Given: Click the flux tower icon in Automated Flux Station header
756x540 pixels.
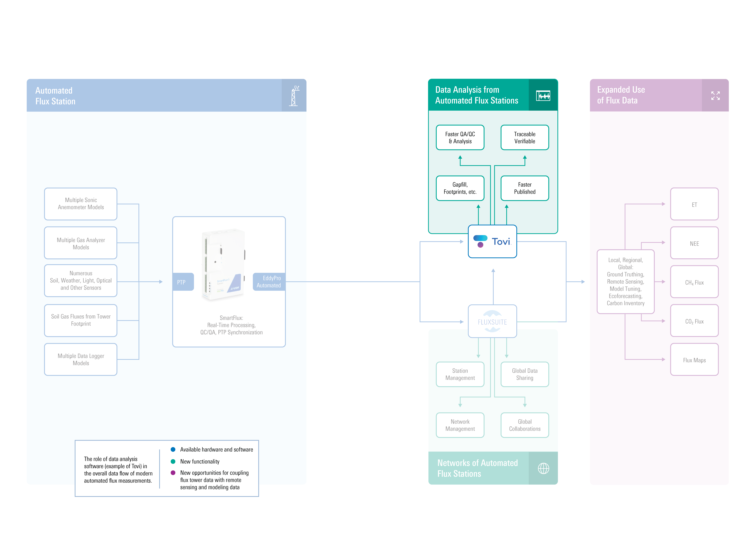Looking at the screenshot, I should pos(294,96).
